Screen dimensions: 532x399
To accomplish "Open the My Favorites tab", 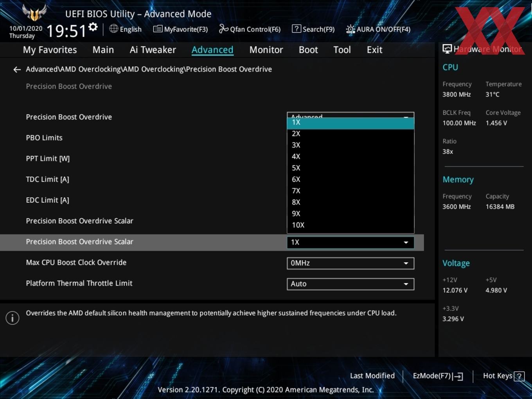I will 50,50.
